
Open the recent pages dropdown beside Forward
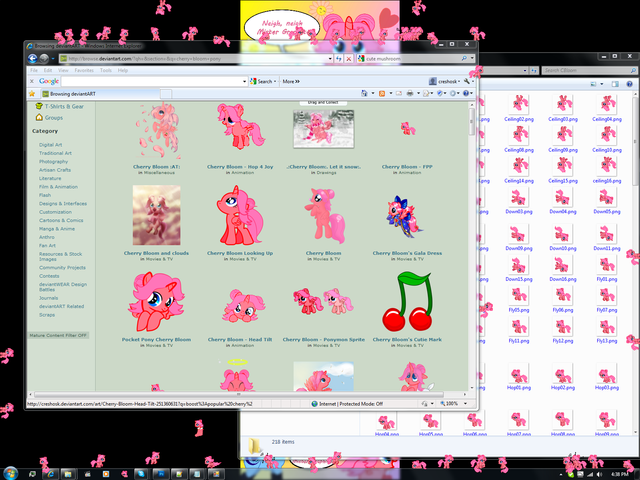tap(53, 59)
